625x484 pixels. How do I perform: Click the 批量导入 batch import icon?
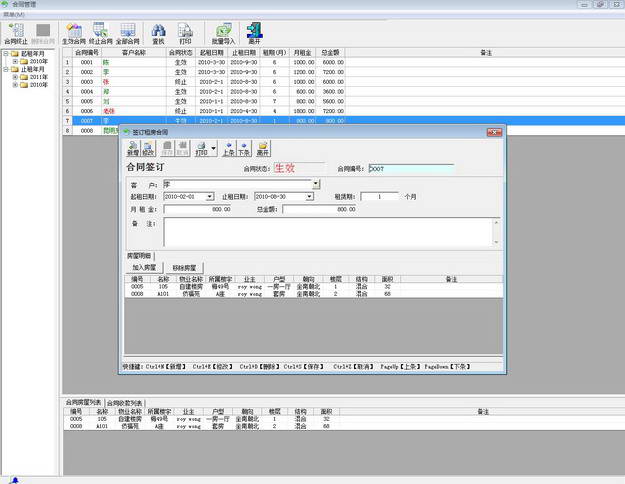(x=224, y=32)
